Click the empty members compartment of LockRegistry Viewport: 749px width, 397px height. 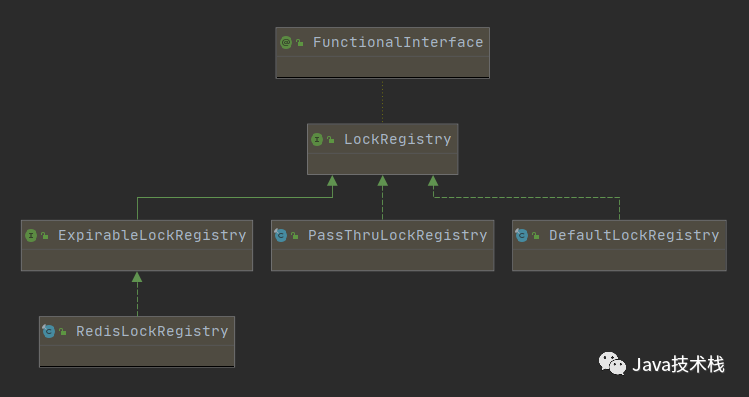[383, 164]
